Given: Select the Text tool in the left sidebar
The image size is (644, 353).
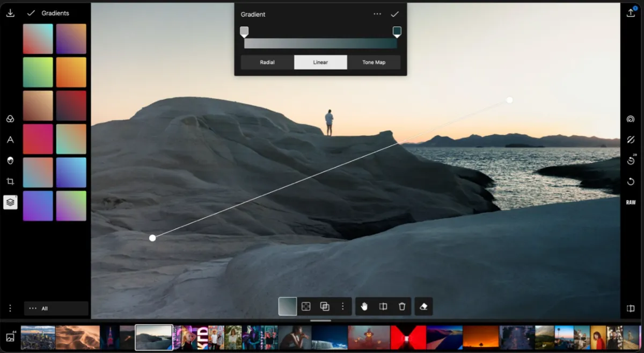Looking at the screenshot, I should pyautogui.click(x=10, y=140).
